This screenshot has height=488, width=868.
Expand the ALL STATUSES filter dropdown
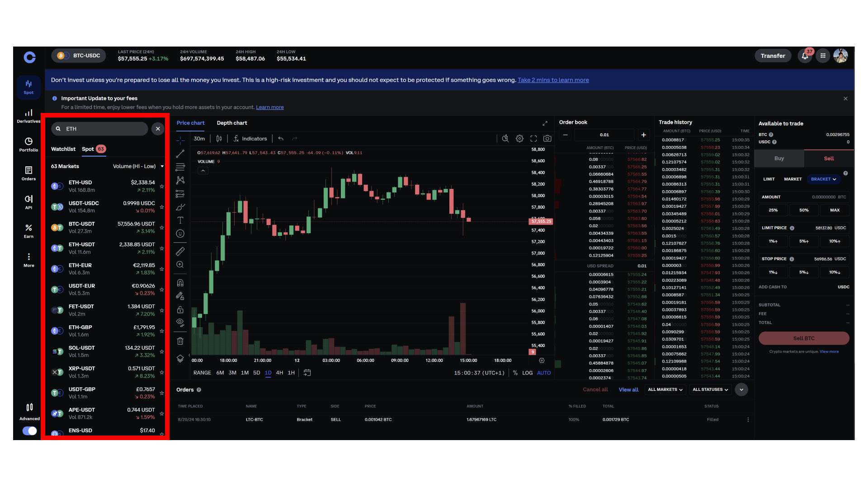710,389
